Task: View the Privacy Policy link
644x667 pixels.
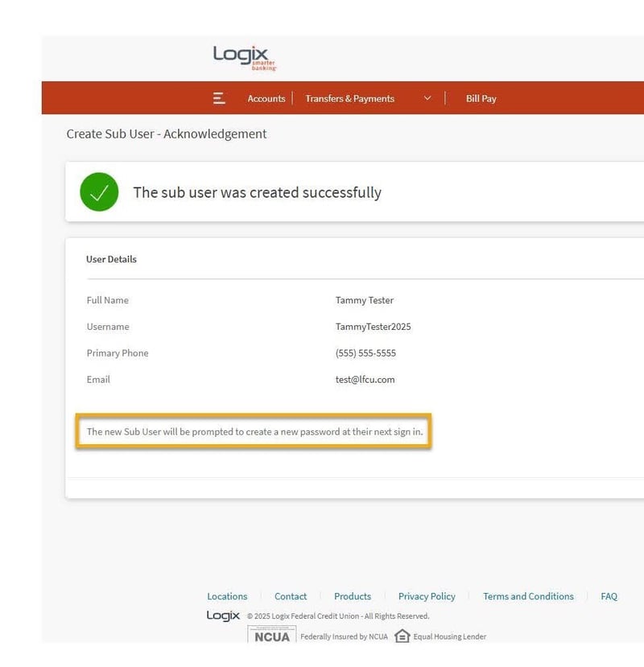Action: pyautogui.click(x=427, y=596)
